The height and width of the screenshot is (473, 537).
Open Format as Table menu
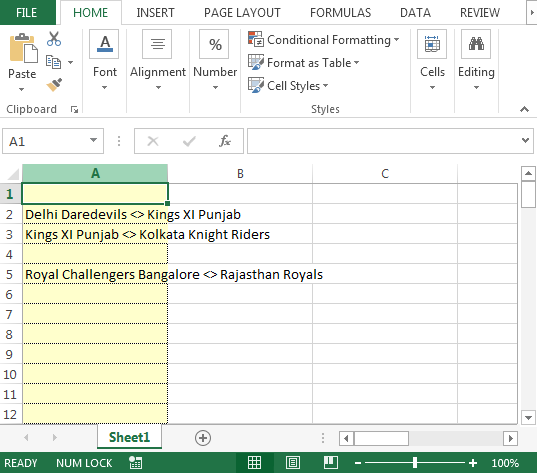click(x=303, y=63)
